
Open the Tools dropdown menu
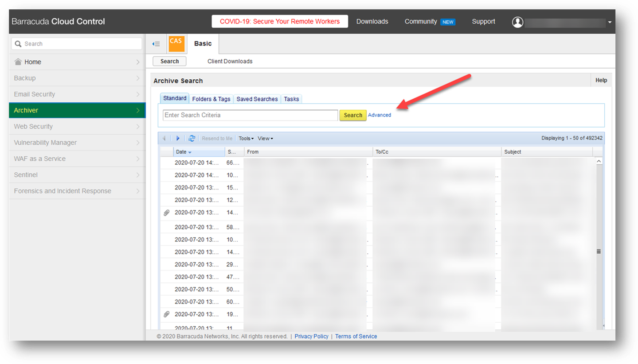[246, 138]
